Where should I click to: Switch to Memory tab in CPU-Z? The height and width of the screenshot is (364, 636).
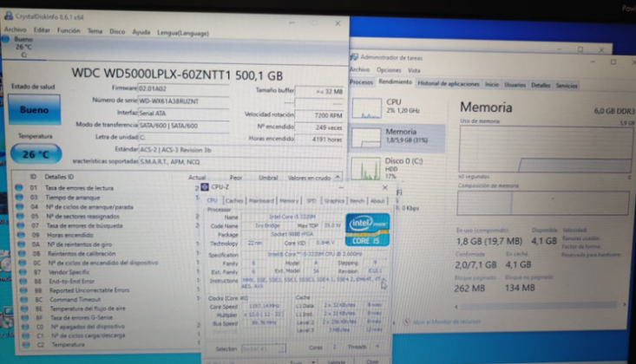[289, 201]
